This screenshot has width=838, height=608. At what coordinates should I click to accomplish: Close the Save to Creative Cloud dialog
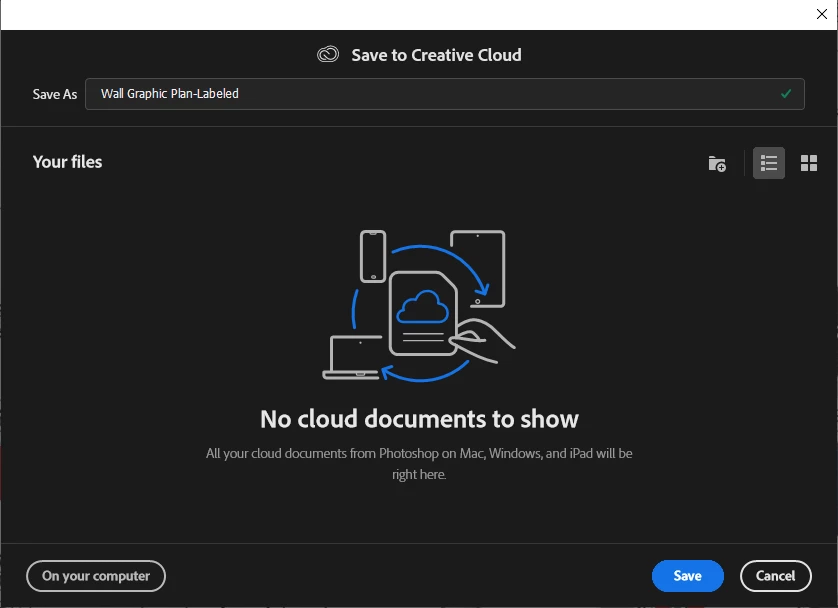[x=821, y=14]
